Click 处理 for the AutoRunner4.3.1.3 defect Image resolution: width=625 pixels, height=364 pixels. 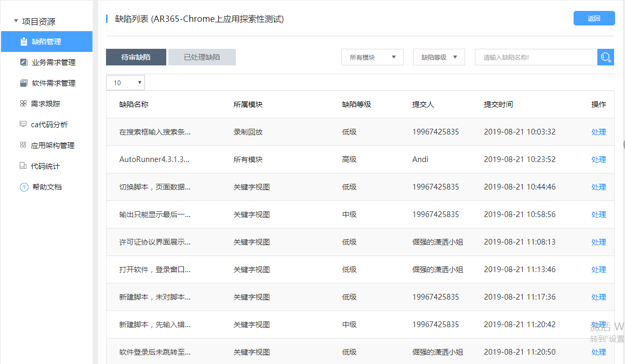(x=599, y=159)
